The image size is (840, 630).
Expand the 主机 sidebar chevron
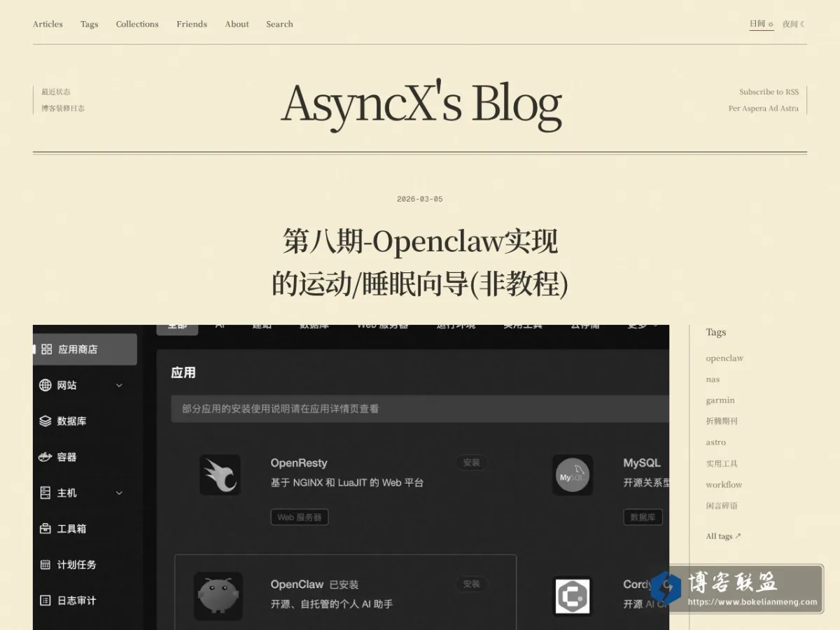[119, 493]
